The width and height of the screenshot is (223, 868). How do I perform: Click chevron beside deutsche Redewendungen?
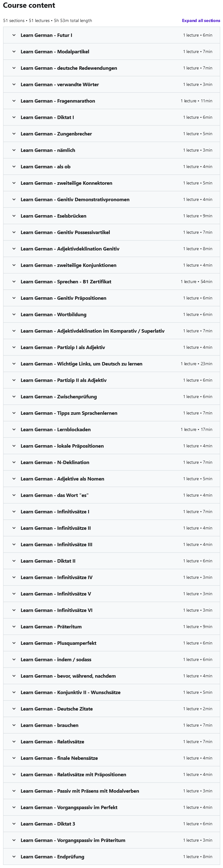(x=14, y=68)
